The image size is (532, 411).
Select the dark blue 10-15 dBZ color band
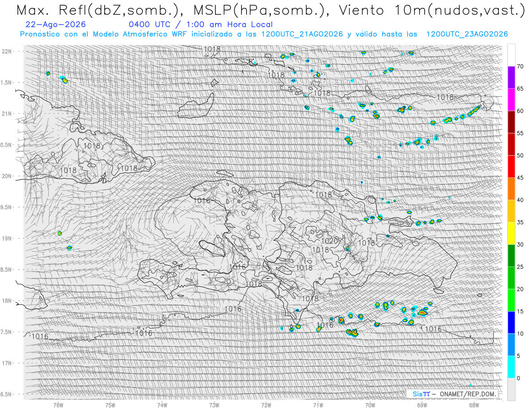coord(511,322)
